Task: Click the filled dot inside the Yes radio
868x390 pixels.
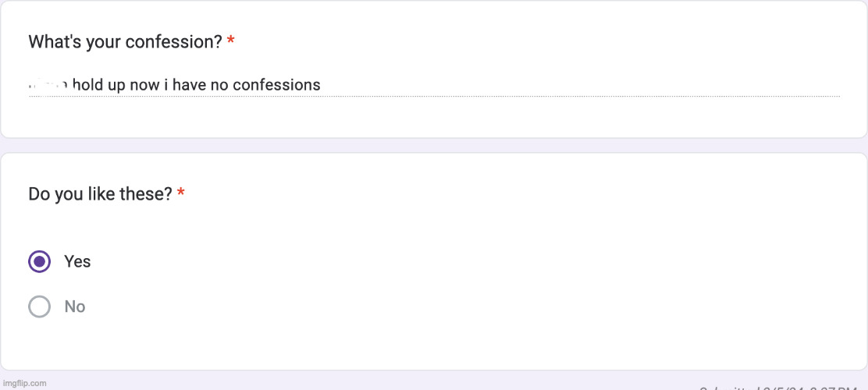Action: tap(39, 261)
